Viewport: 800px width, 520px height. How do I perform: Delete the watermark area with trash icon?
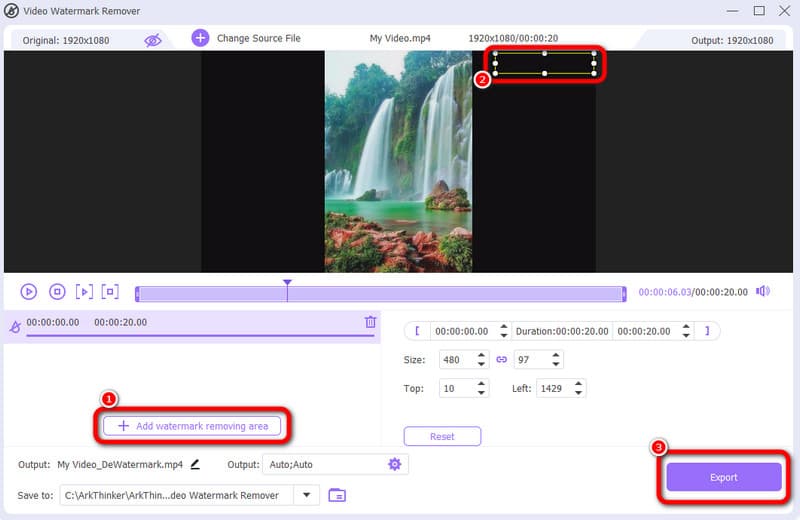370,321
